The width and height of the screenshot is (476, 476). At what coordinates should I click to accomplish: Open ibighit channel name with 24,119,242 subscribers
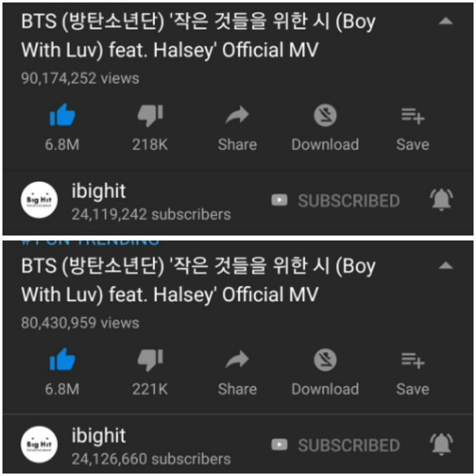99,191
